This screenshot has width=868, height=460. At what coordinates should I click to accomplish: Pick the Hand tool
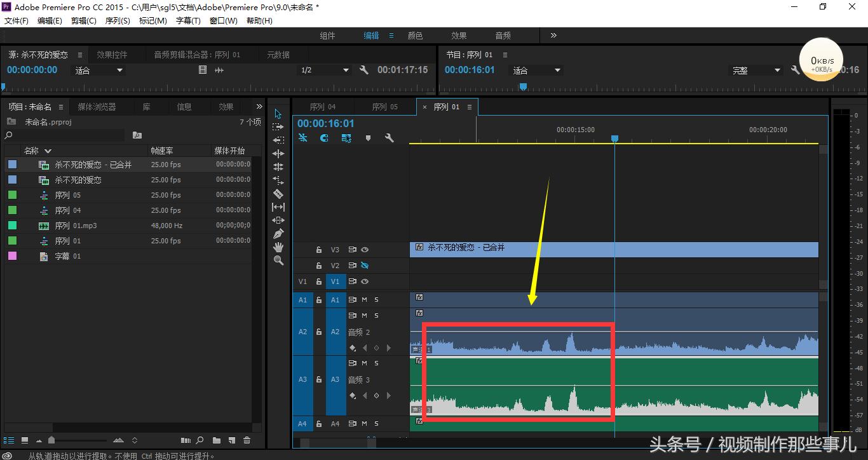(x=278, y=247)
